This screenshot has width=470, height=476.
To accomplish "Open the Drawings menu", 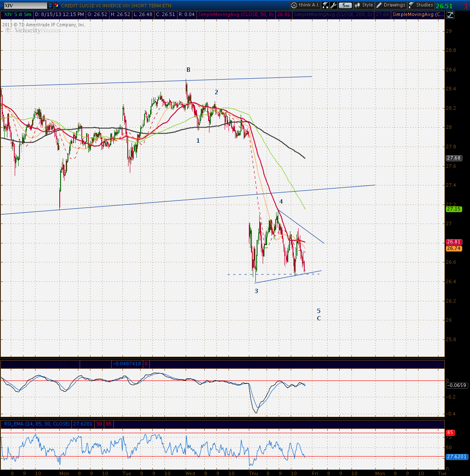I will 391,5.
